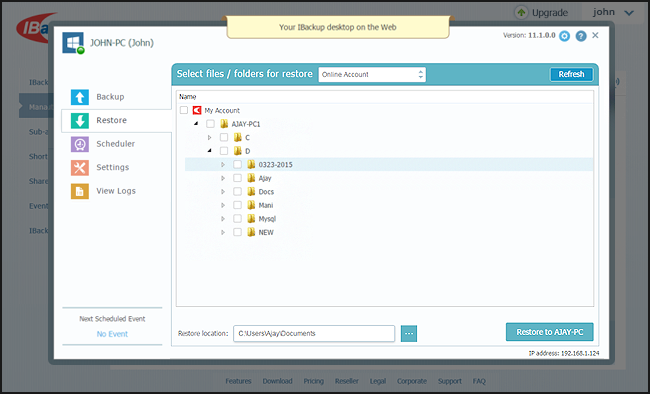Screen dimensions: 650x394
Task: Open the FAQ footer link
Action: tap(479, 381)
